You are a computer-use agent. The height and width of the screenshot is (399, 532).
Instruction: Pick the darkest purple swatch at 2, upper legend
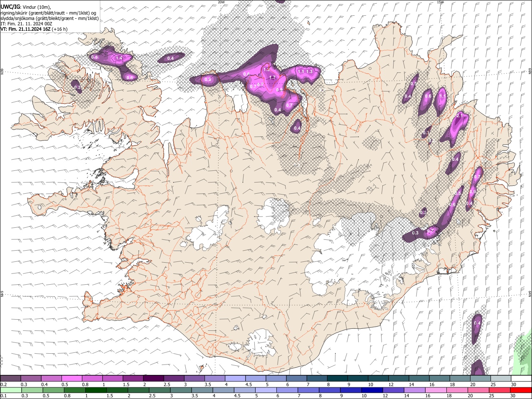(x=153, y=379)
